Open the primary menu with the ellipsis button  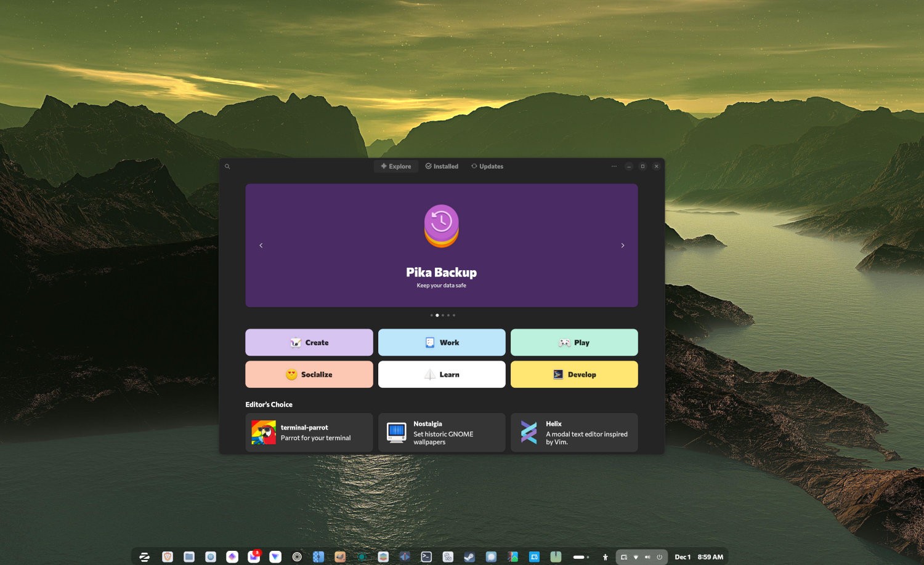614,166
